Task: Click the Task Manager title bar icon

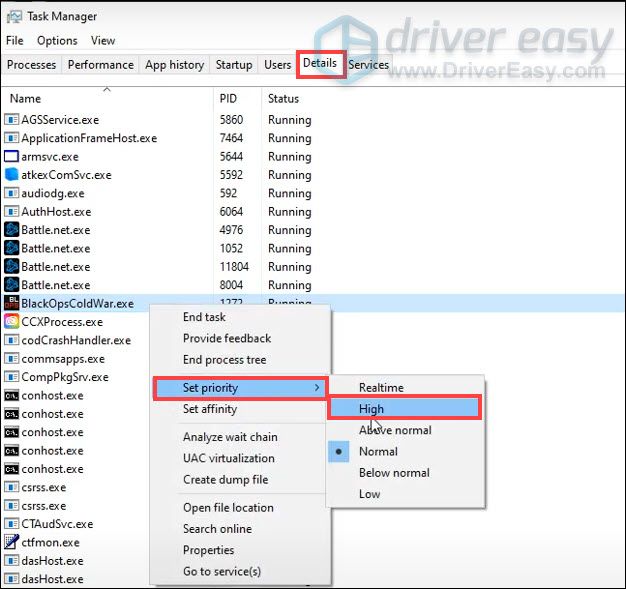Action: point(14,17)
